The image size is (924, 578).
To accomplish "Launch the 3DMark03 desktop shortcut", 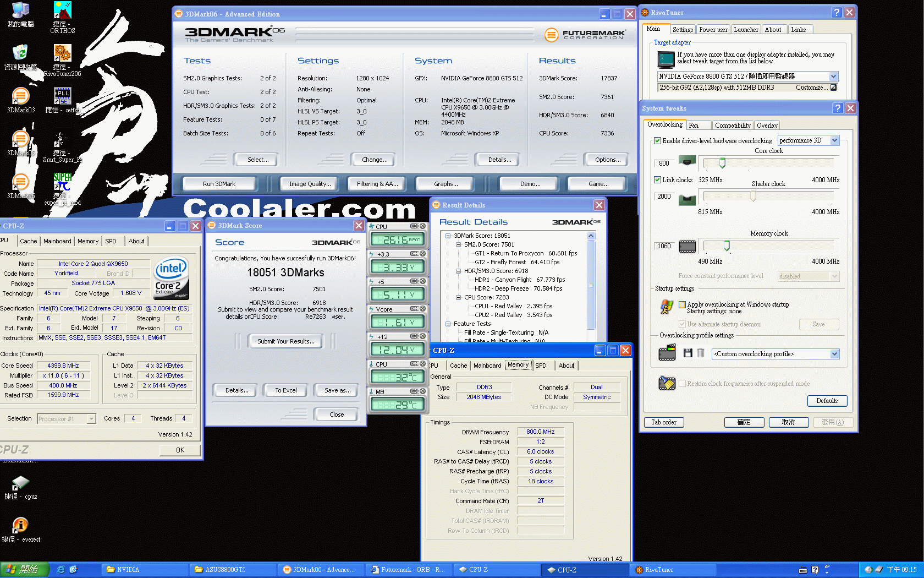I will click(x=20, y=100).
